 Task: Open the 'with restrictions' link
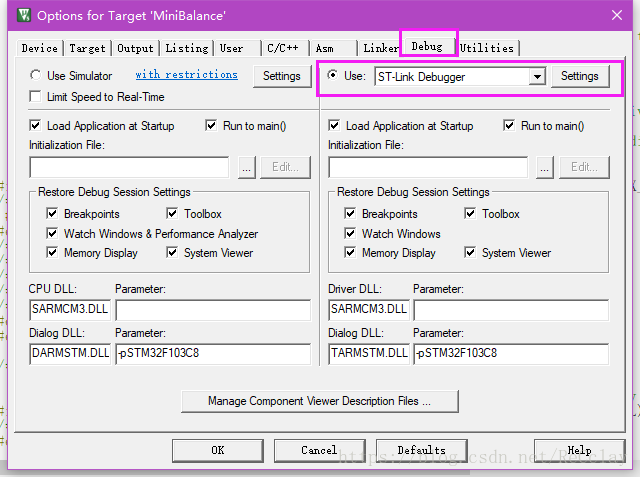[x=186, y=75]
